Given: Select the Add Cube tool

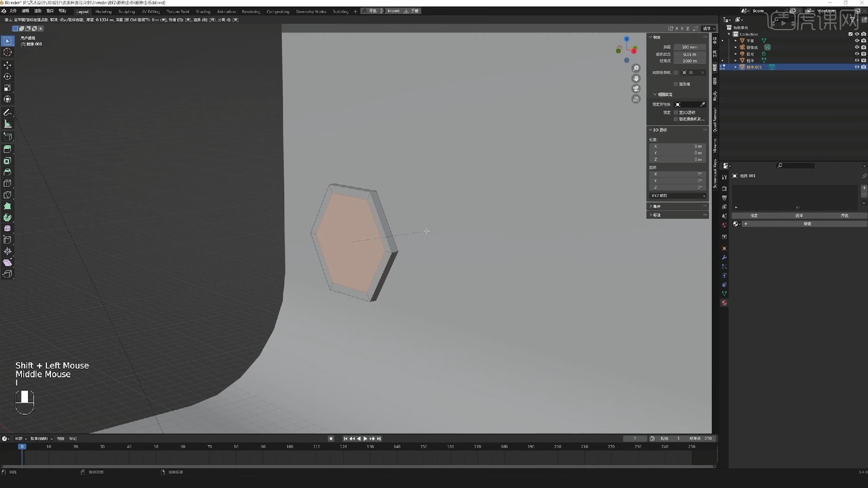Looking at the screenshot, I should click(x=8, y=136).
